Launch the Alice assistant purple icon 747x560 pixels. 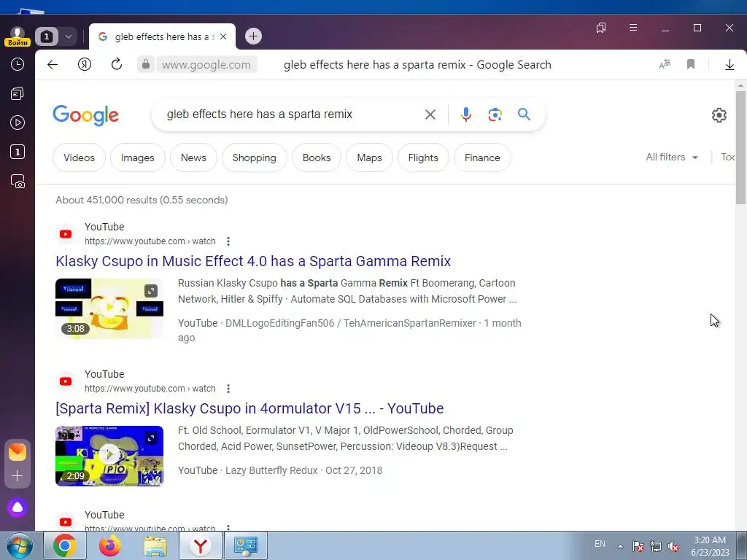point(18,507)
